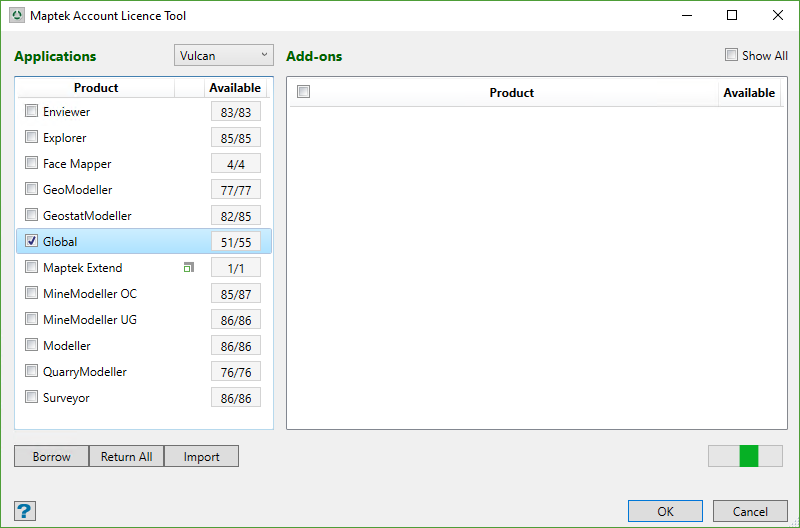
Task: Click the Add-ons Available column header
Action: (x=749, y=93)
